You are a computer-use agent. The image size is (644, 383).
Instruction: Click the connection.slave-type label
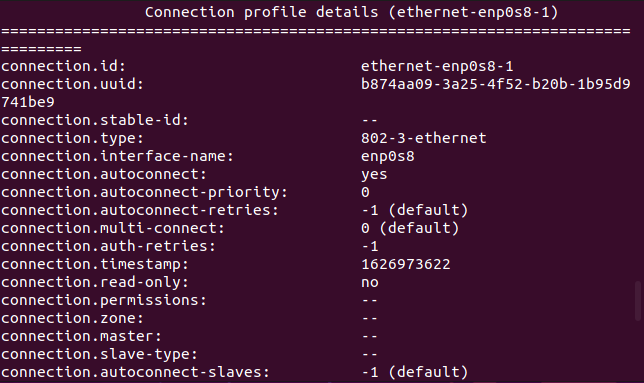tap(99, 355)
